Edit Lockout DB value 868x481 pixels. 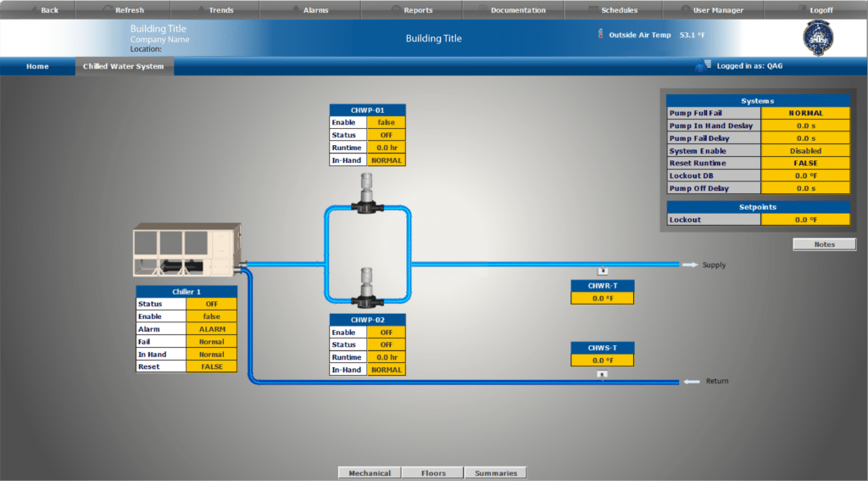coord(805,176)
